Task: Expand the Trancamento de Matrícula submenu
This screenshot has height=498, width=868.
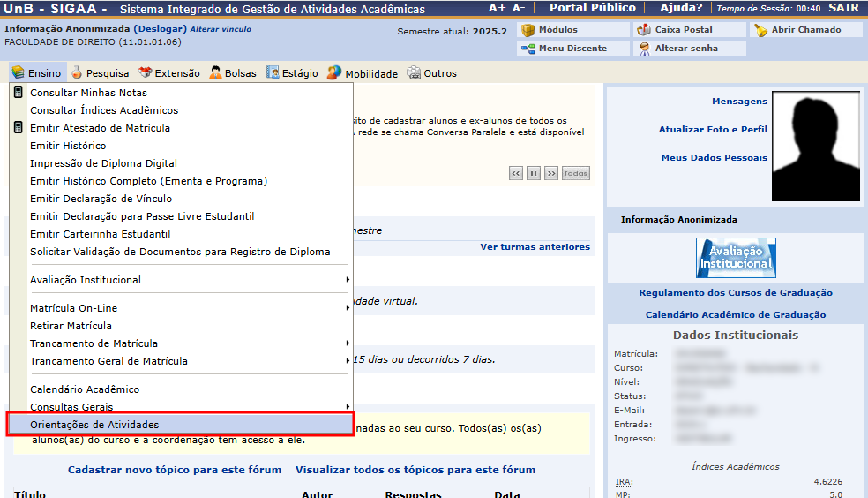Action: click(348, 343)
